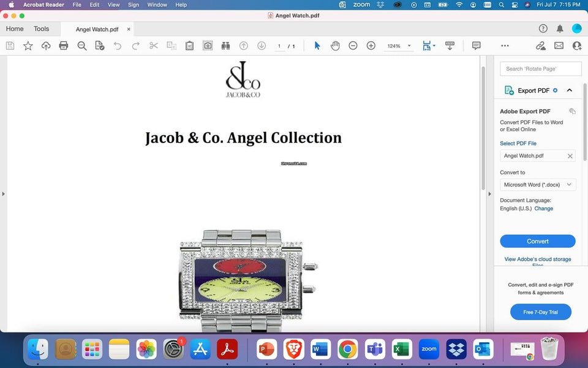
Task: Switch to the Tools tab
Action: point(41,29)
